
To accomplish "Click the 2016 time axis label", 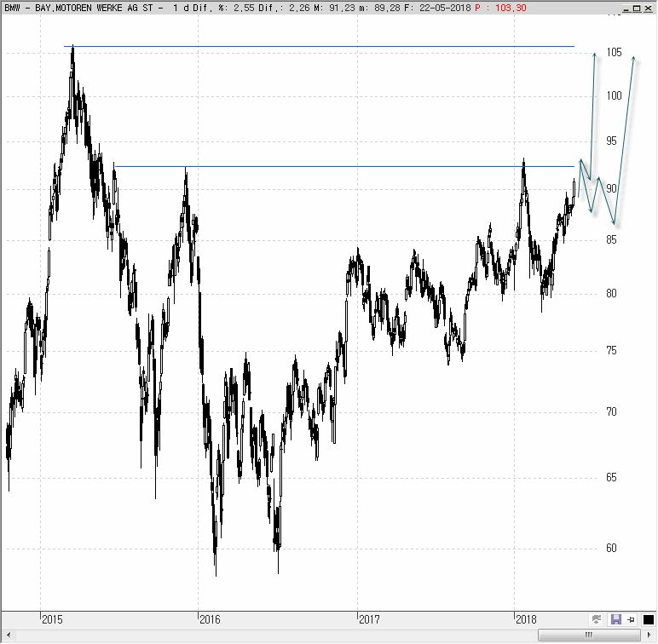I will coord(210,619).
